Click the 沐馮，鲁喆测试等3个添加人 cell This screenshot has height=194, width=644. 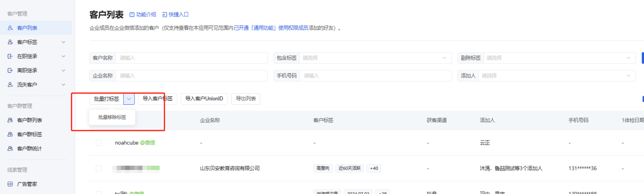tap(511, 168)
